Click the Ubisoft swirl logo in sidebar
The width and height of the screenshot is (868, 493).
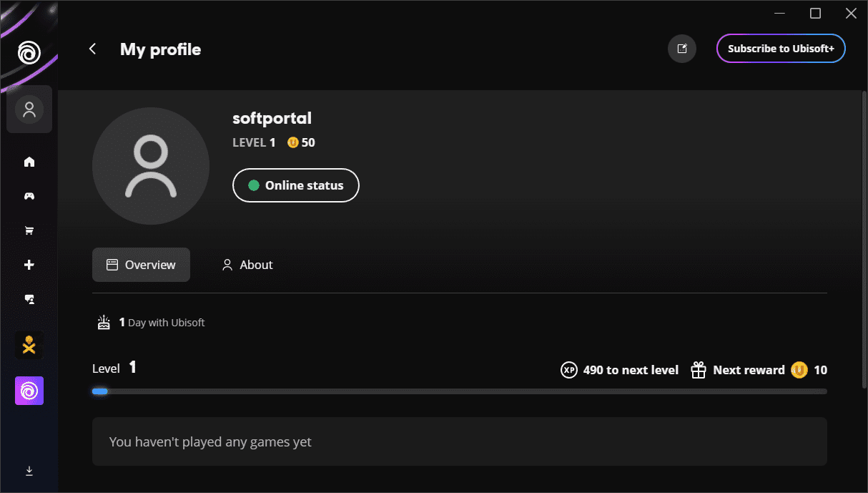coord(29,52)
